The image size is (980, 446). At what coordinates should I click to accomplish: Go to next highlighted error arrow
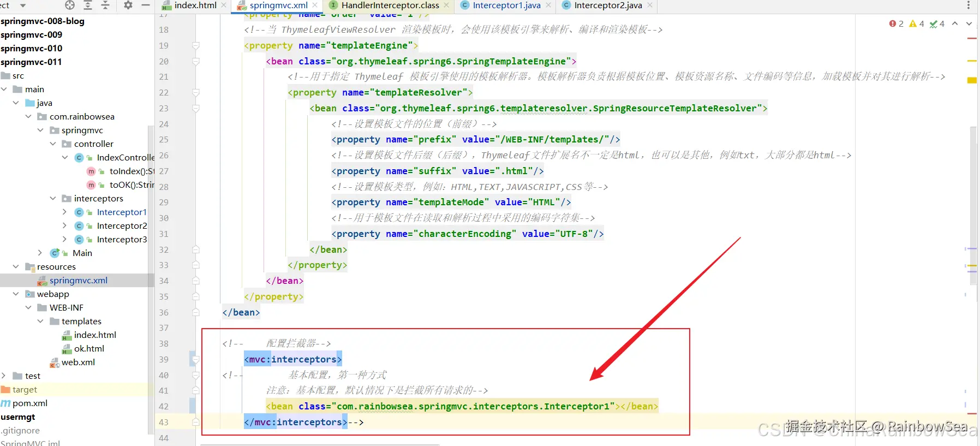(x=969, y=23)
